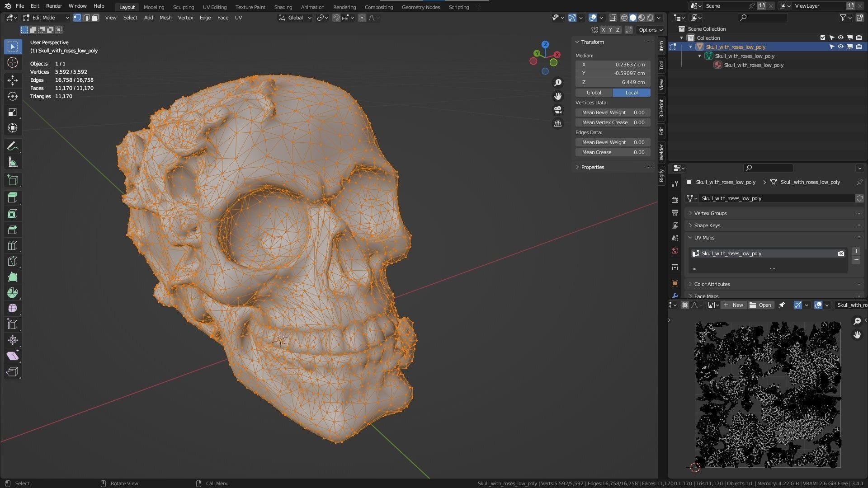Add a new UV map with plus button
Viewport: 868px width, 488px height.
[x=856, y=251]
